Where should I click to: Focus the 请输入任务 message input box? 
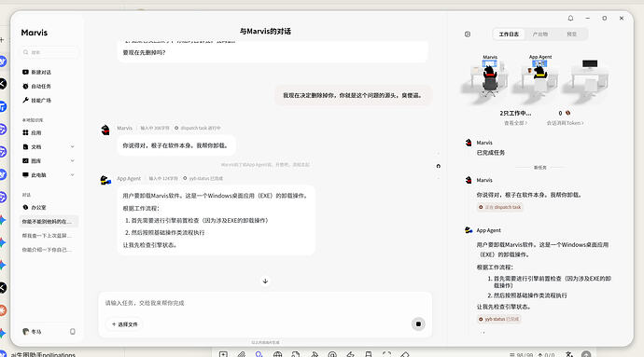coord(265,303)
